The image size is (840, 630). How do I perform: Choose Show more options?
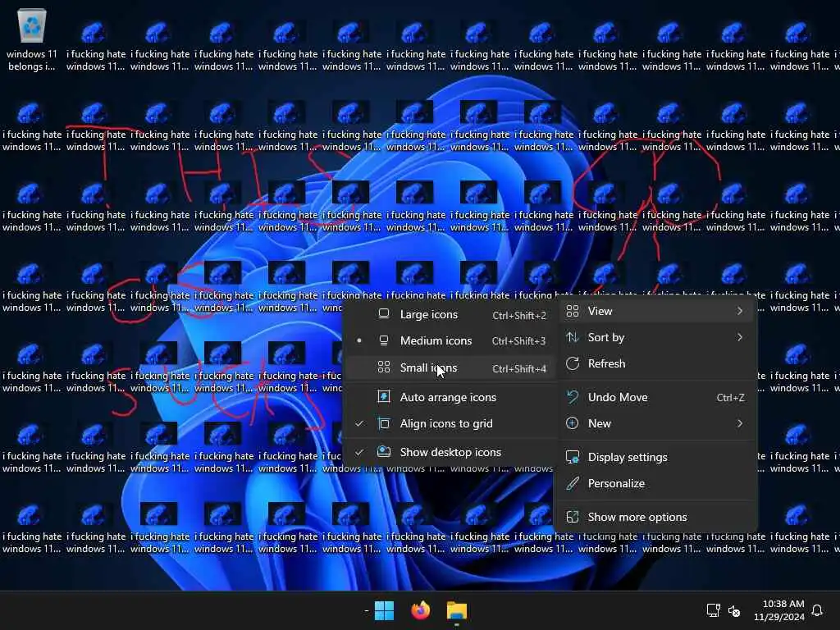pos(656,517)
